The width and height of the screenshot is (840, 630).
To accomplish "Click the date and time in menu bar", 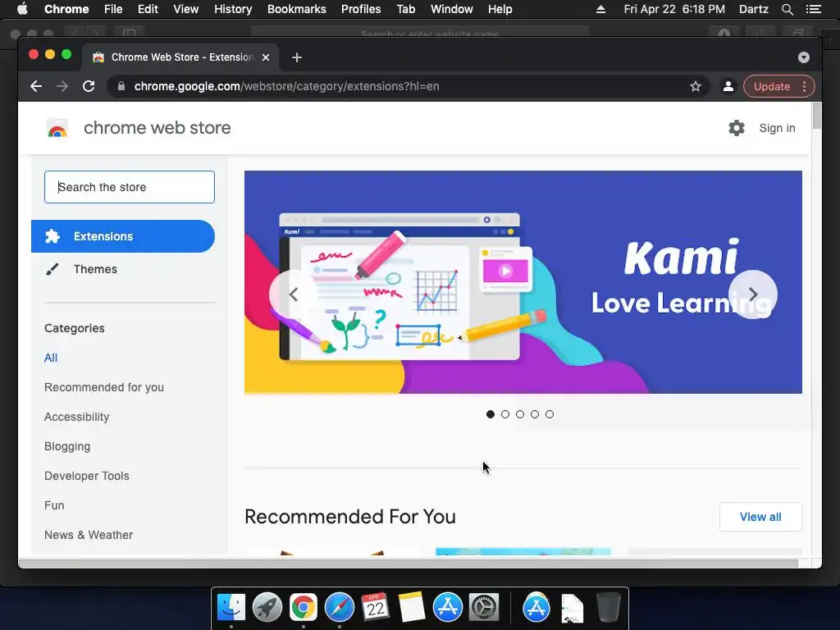I will pos(674,9).
